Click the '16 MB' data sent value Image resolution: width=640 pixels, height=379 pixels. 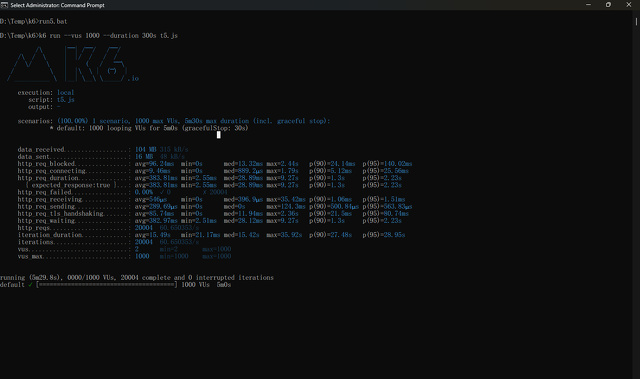pos(144,157)
